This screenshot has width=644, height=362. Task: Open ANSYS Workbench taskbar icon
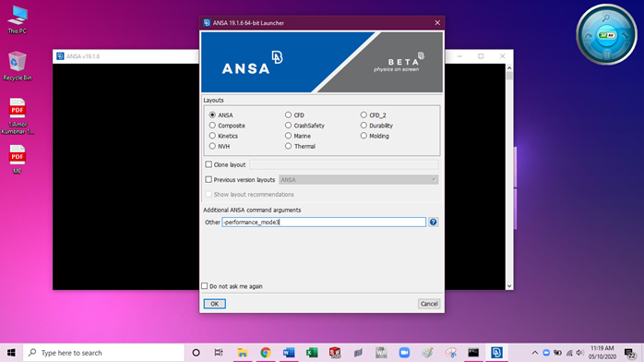(x=381, y=353)
